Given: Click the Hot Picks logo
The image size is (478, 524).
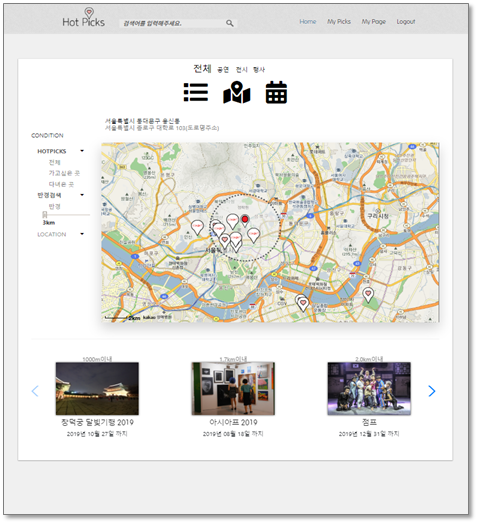Looking at the screenshot, I should [x=83, y=18].
